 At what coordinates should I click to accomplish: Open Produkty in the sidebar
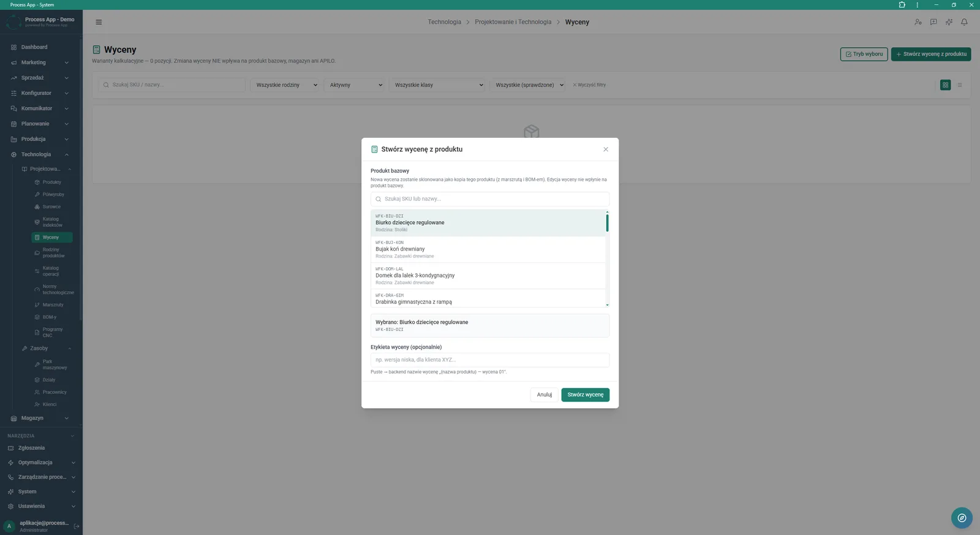(x=52, y=182)
